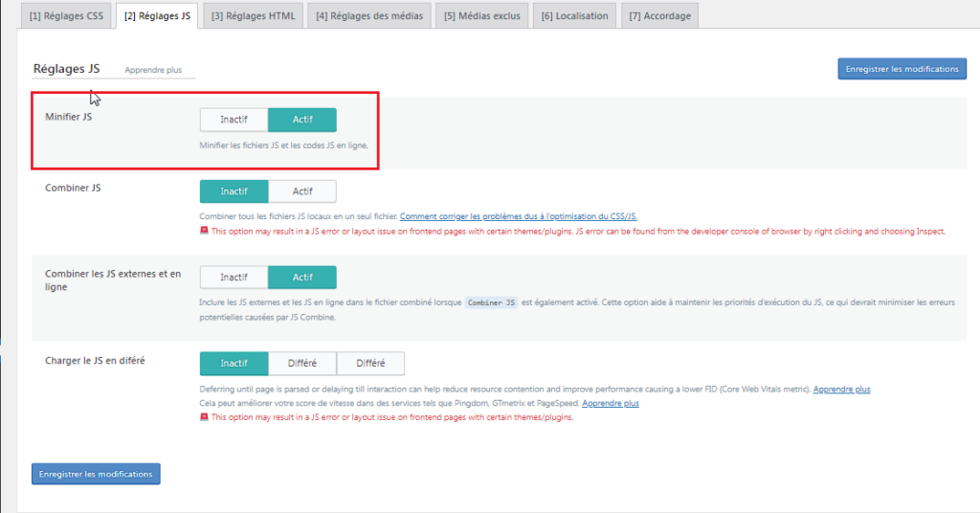The width and height of the screenshot is (980, 513).
Task: Set Minifier JS to Actif
Action: (302, 120)
